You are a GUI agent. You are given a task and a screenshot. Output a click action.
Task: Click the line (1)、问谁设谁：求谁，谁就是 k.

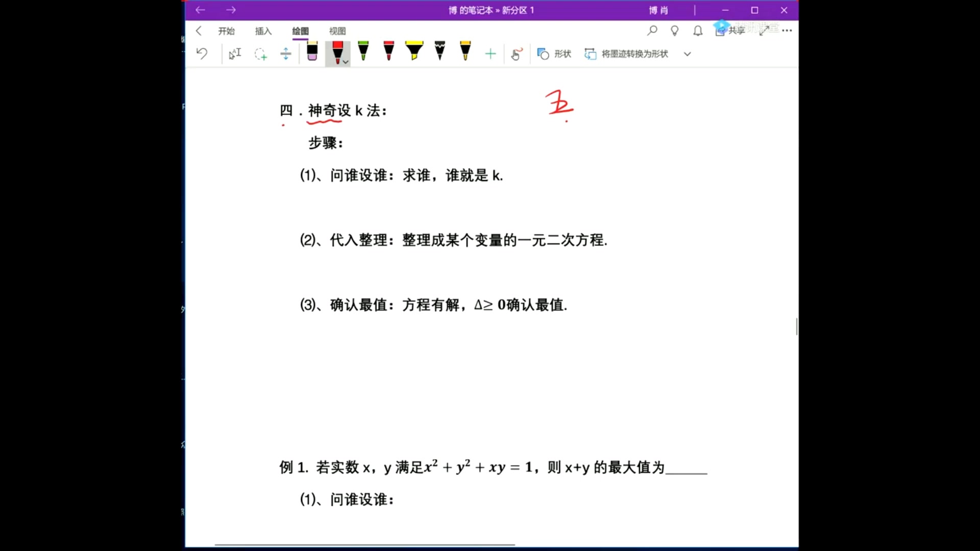401,176
